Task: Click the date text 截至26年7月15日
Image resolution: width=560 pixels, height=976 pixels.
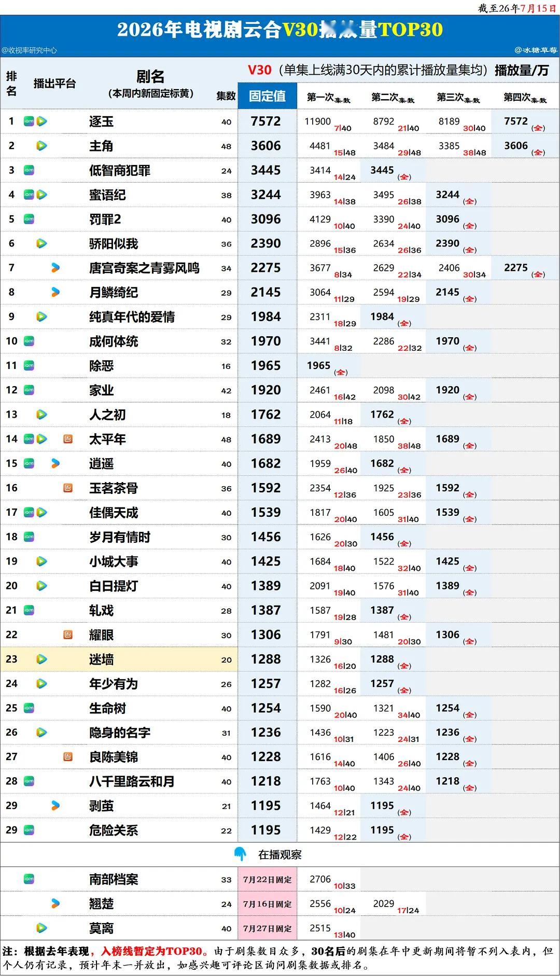Action: click(x=517, y=8)
